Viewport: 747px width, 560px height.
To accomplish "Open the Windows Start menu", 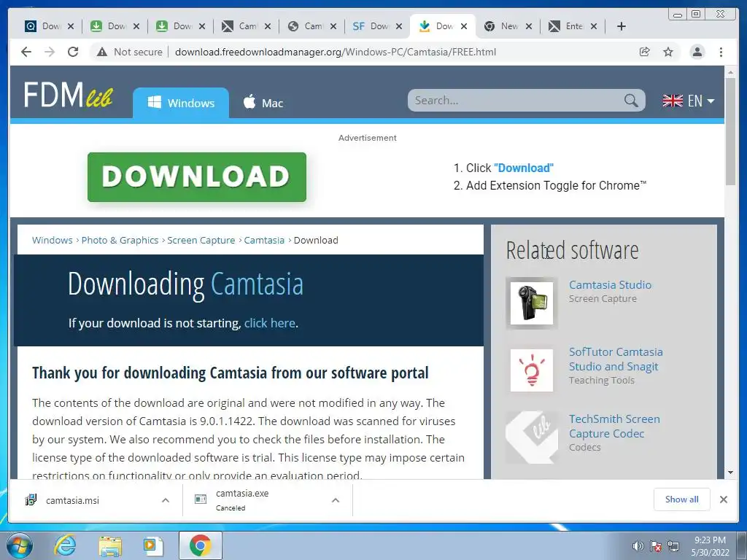I will [20, 545].
